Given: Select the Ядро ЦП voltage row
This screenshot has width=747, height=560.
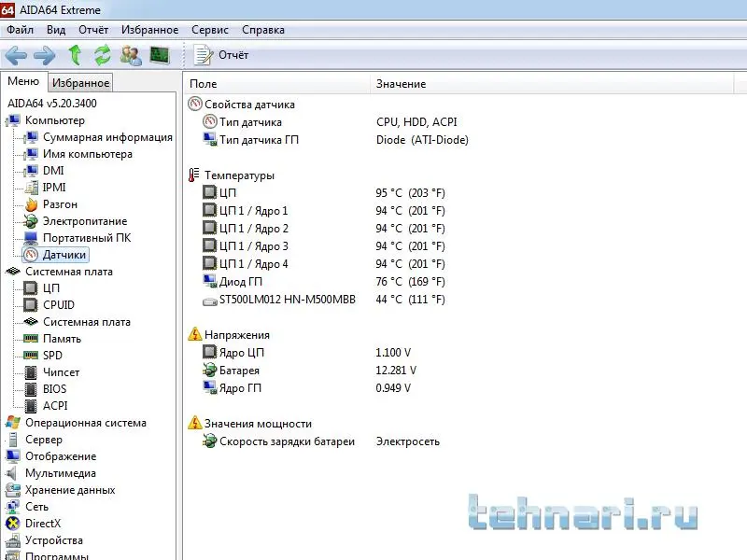Looking at the screenshot, I should [x=307, y=353].
